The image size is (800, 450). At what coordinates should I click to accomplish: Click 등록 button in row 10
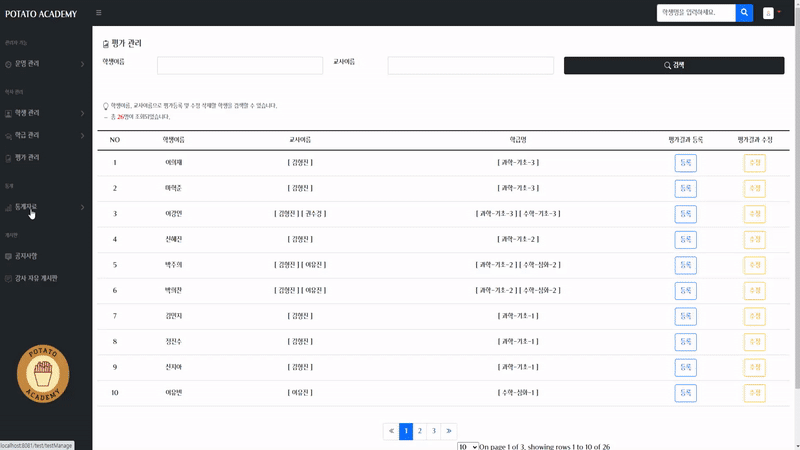click(x=685, y=393)
